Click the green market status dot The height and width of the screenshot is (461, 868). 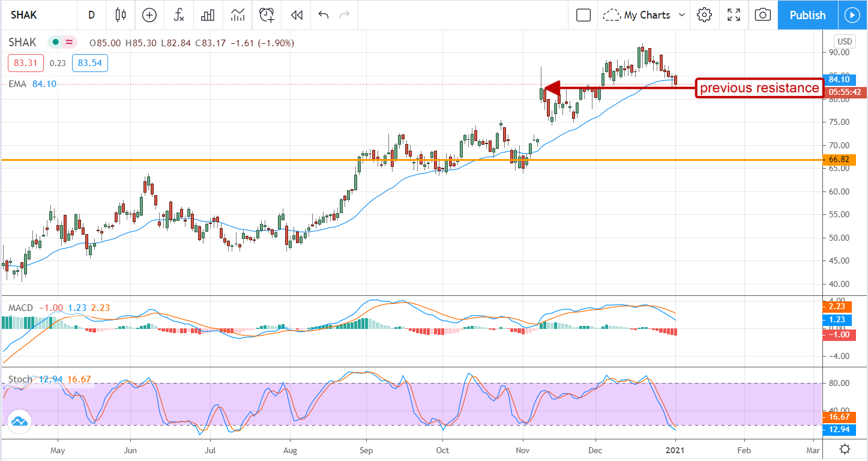coord(55,42)
